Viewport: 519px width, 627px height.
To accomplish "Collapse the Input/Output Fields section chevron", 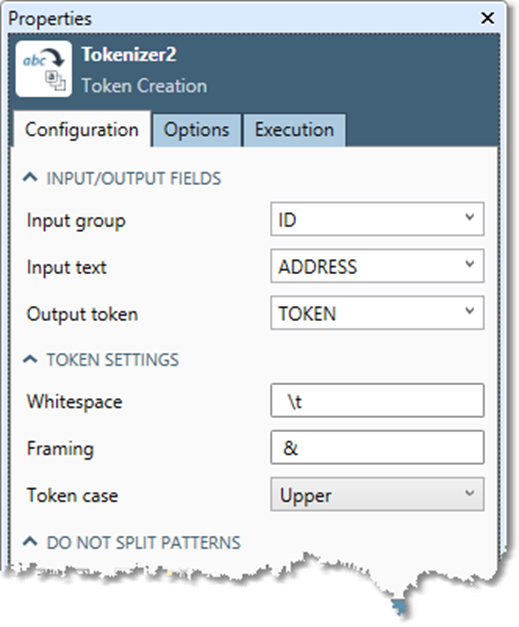I will coord(30,178).
